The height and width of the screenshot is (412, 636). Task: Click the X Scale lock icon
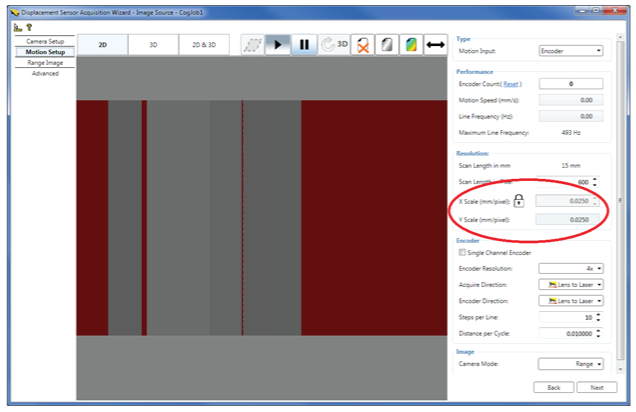point(519,201)
